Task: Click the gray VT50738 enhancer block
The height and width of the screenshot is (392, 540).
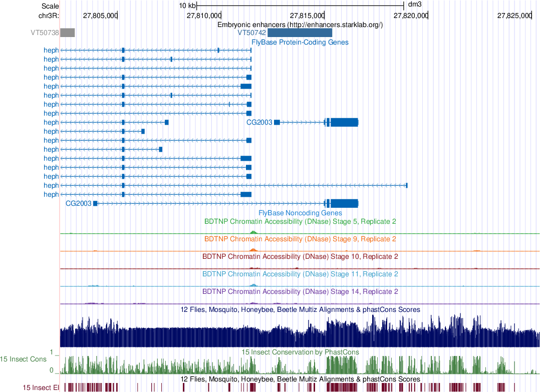Action: coord(67,33)
